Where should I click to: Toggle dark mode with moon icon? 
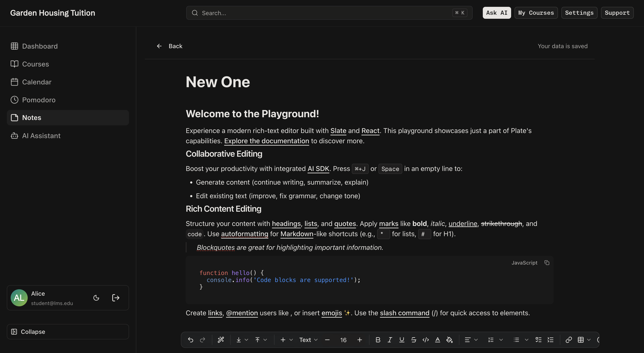[x=96, y=298]
